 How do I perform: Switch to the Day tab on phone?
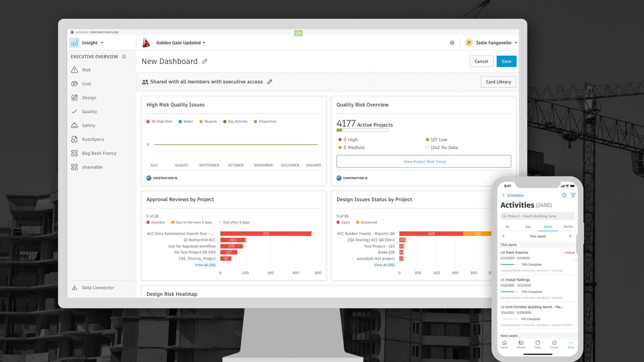coord(528,227)
